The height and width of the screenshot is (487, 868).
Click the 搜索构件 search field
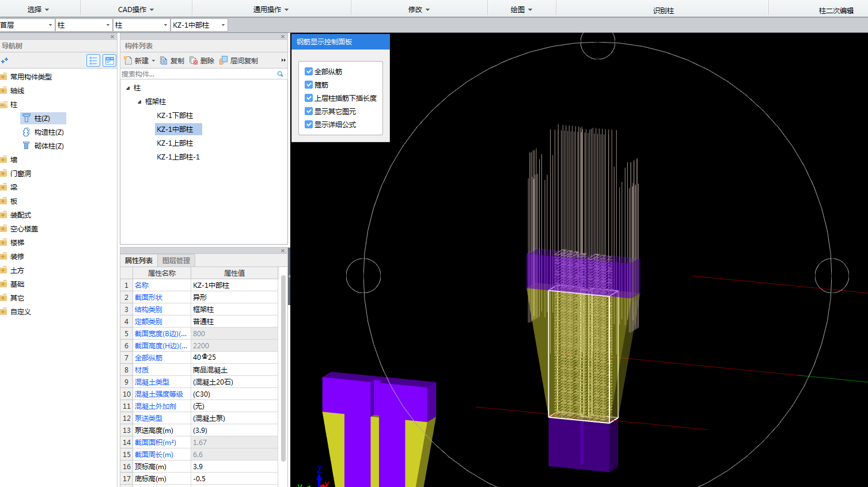(x=198, y=74)
